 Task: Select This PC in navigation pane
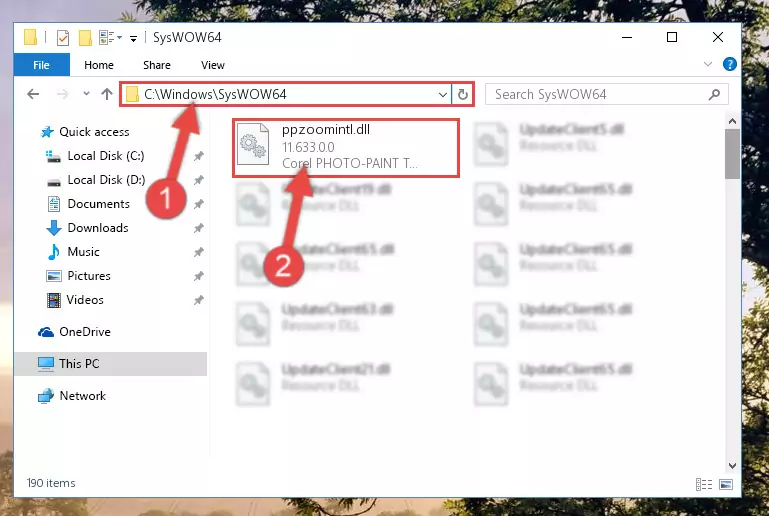click(x=79, y=364)
